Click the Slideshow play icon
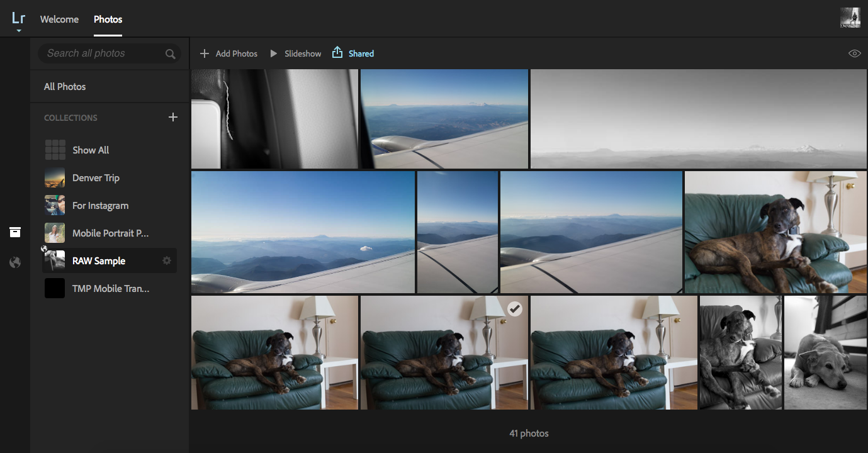 (274, 53)
